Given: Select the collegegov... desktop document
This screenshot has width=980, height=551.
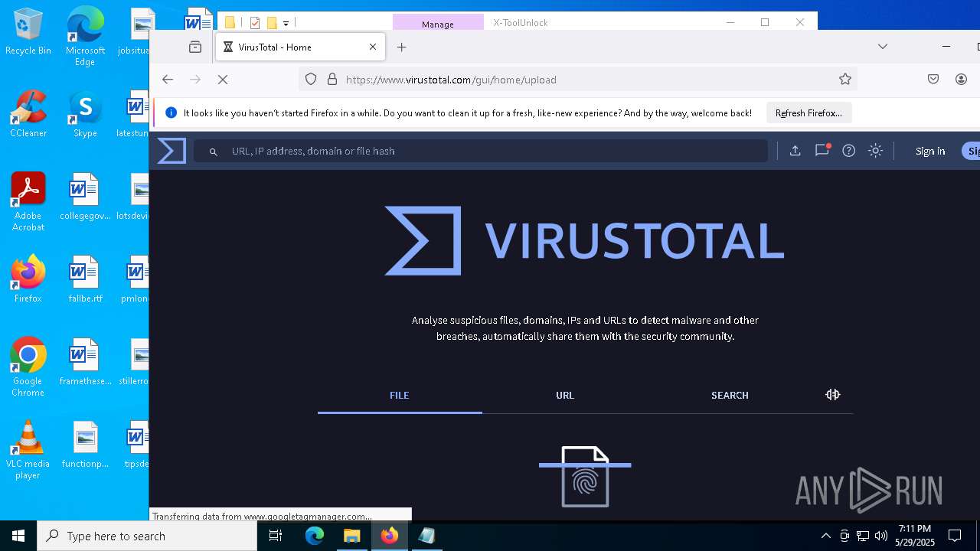Looking at the screenshot, I should pyautogui.click(x=85, y=197).
